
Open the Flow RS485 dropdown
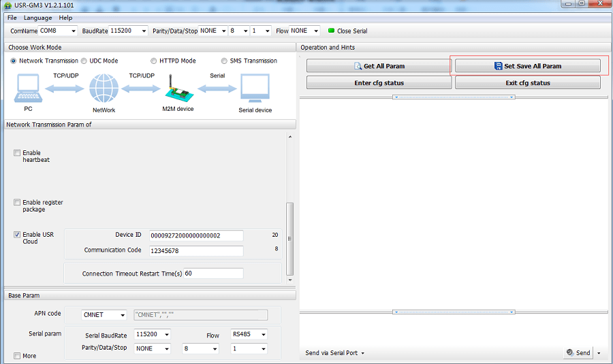pyautogui.click(x=264, y=334)
